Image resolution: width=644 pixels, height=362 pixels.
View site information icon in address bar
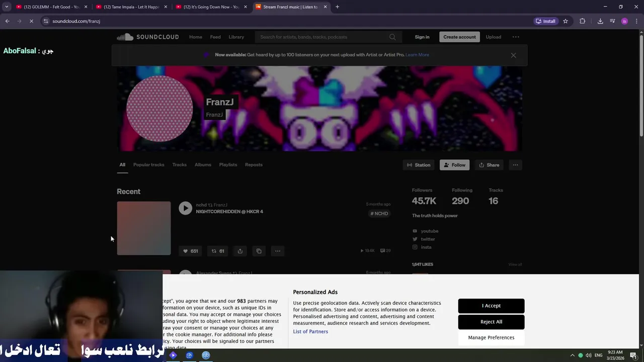coord(46,21)
